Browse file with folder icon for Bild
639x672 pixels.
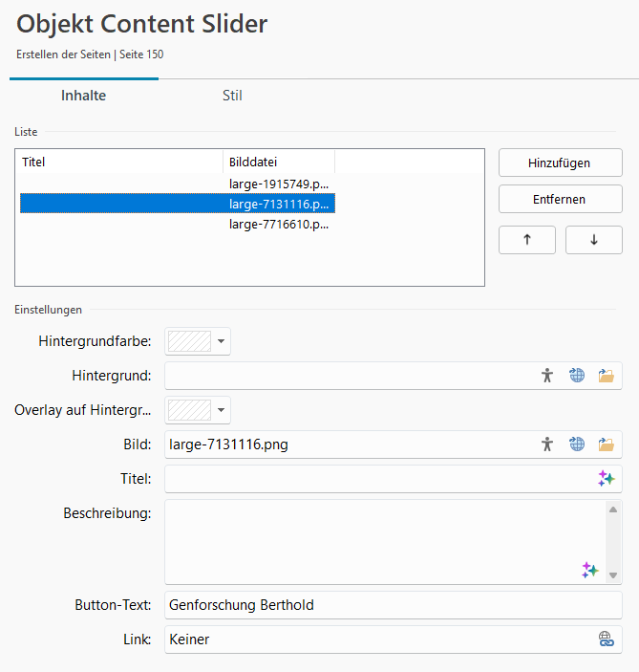[x=606, y=444]
